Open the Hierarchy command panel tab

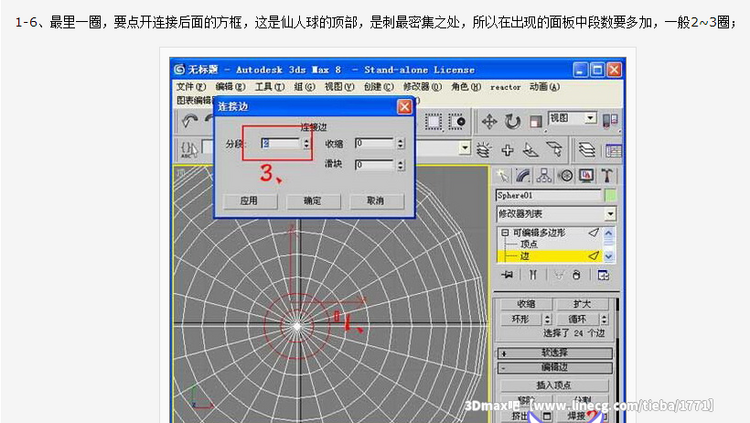tap(544, 176)
